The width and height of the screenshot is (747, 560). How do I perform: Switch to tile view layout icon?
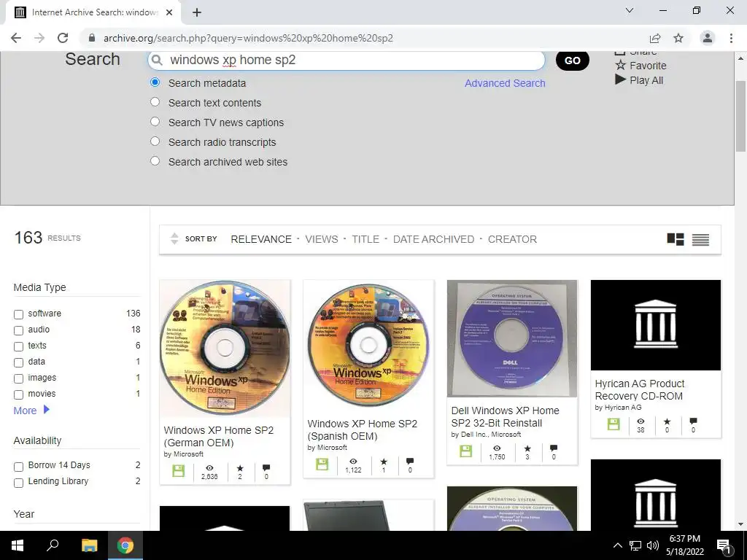coord(676,239)
